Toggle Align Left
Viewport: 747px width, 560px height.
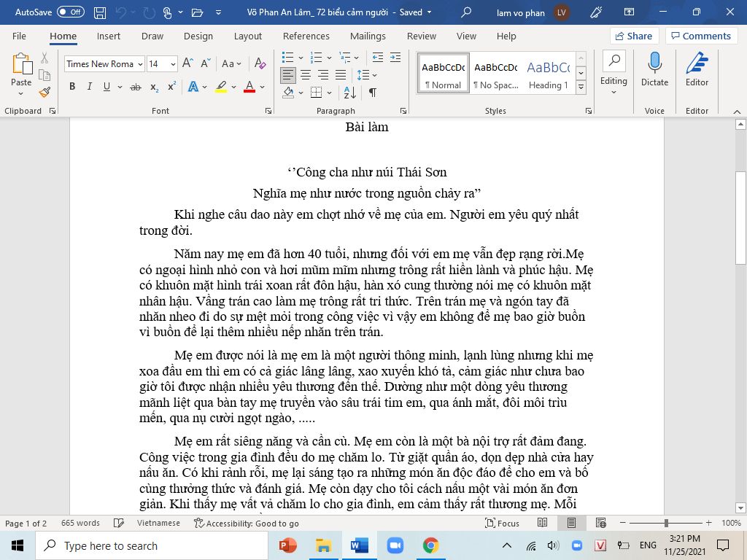point(288,75)
